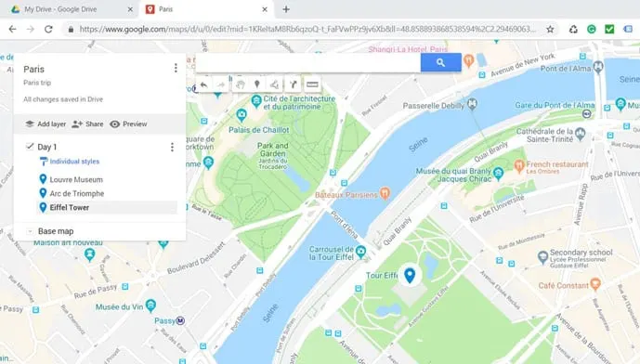This screenshot has width=640, height=364.
Task: Close the My Drive browser tab
Action: coord(130,9)
